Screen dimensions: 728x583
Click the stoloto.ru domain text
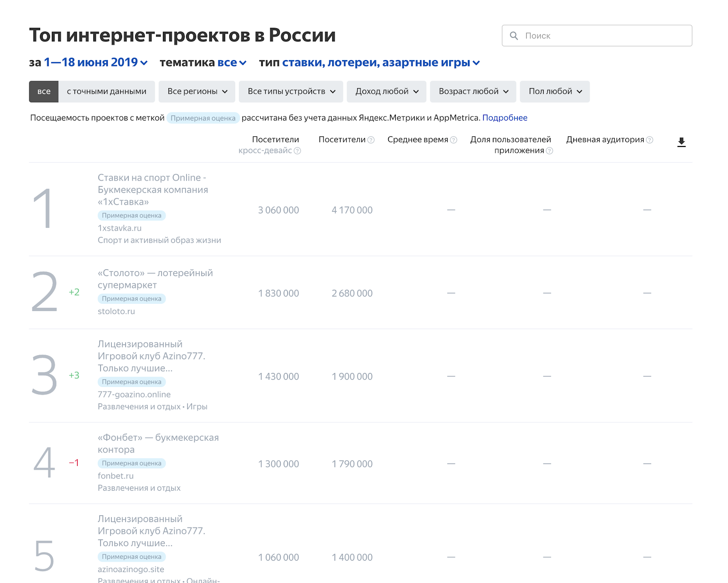tap(116, 311)
